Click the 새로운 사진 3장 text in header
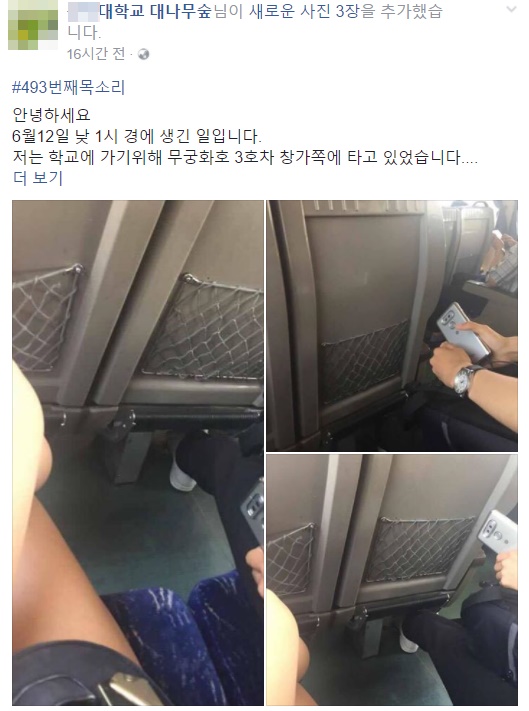The width and height of the screenshot is (529, 711). 304,11
